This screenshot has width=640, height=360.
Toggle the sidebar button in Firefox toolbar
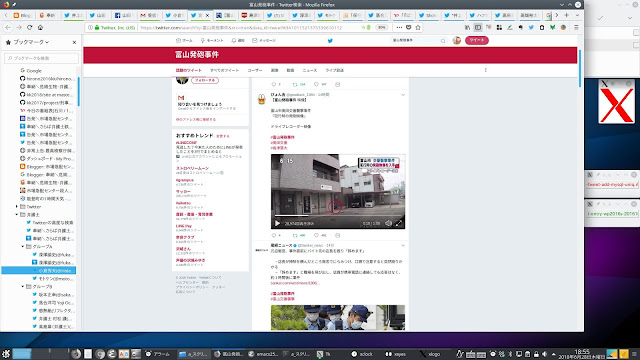coord(478,27)
